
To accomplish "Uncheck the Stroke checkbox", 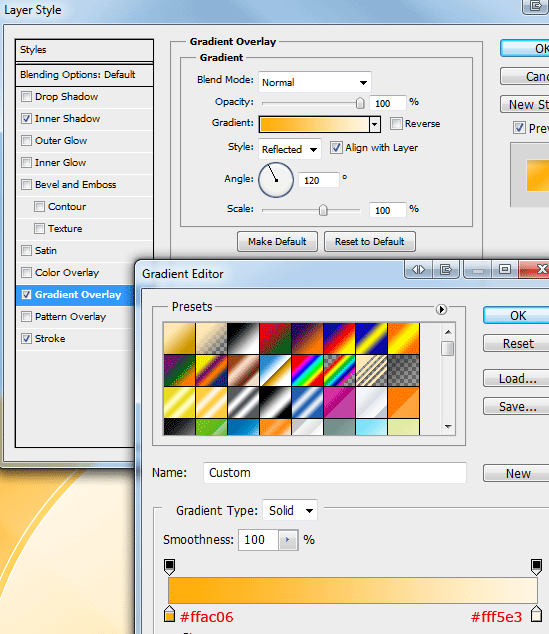I will 26,338.
